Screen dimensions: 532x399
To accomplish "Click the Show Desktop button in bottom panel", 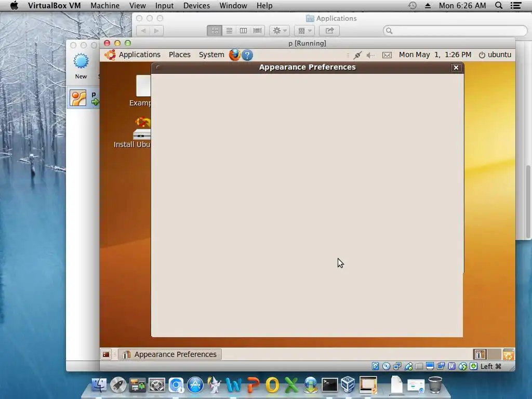I will tap(106, 354).
